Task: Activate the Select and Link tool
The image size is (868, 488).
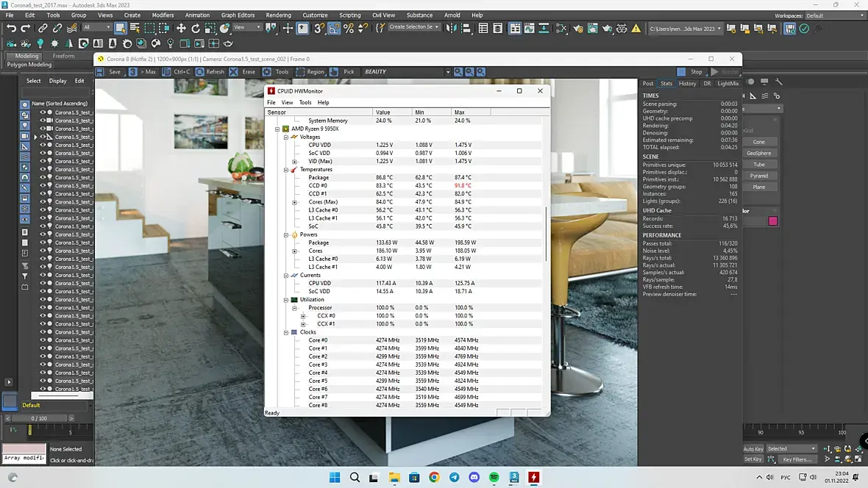Action: [43, 28]
